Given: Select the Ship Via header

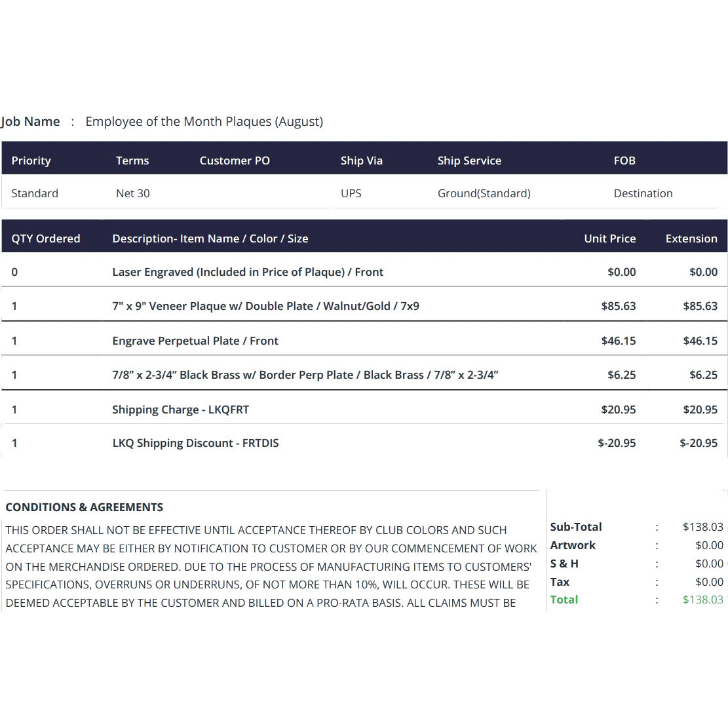Looking at the screenshot, I should coord(361,161).
